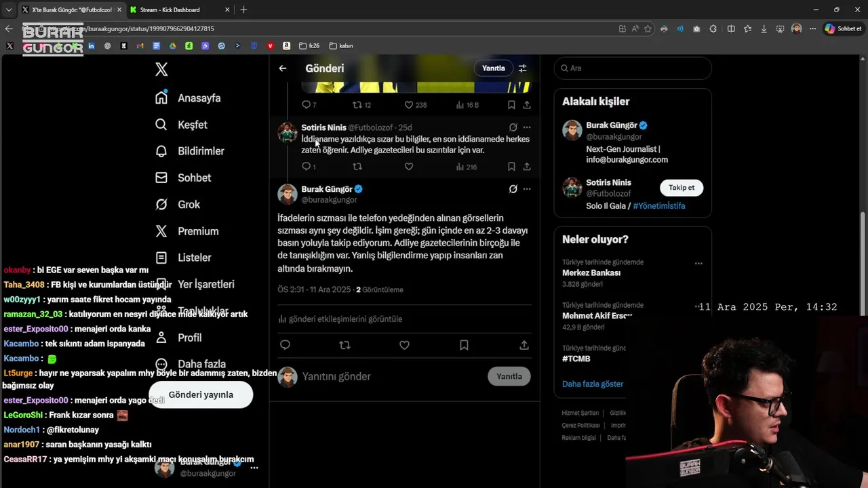Open Grok icon on Burak Güngör's main post
The width and height of the screenshot is (868, 488).
(513, 189)
